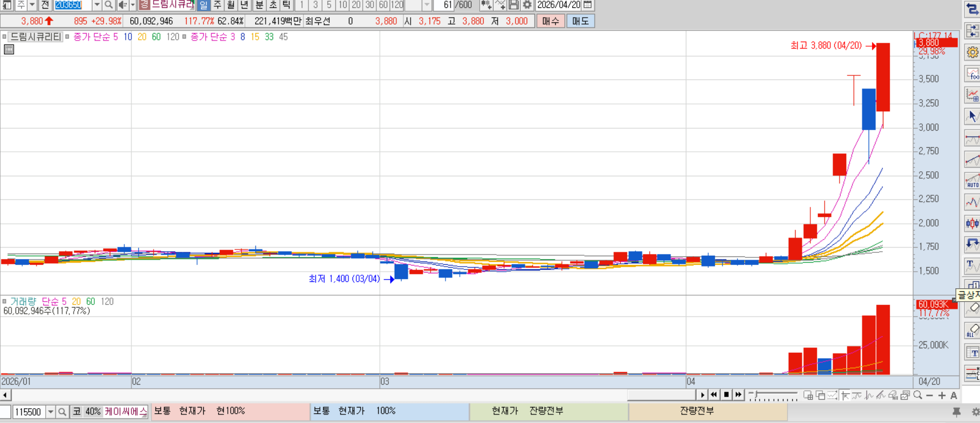Expand the 주 market type dropdown
Viewport: 980px width, 423px height.
pyautogui.click(x=32, y=5)
